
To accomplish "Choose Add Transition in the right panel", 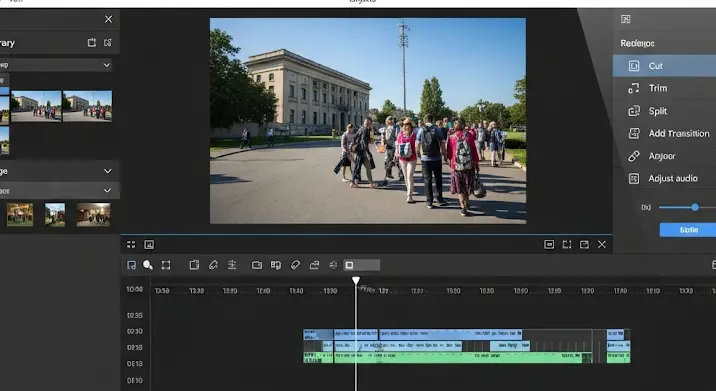I will click(664, 133).
